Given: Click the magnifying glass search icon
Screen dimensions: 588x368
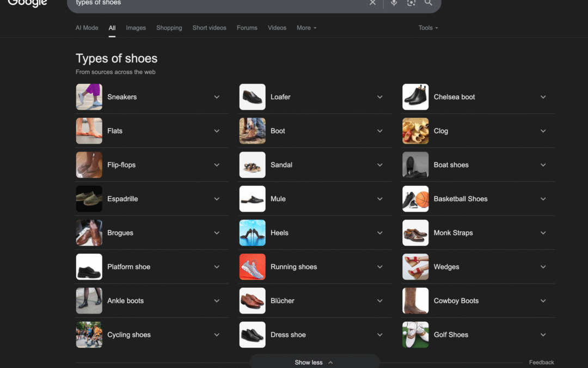Looking at the screenshot, I should click(x=428, y=3).
